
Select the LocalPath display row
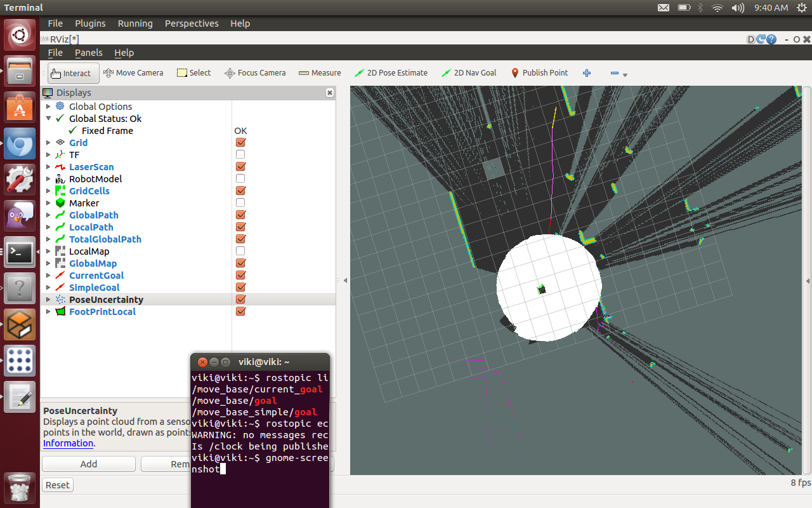[x=189, y=227]
